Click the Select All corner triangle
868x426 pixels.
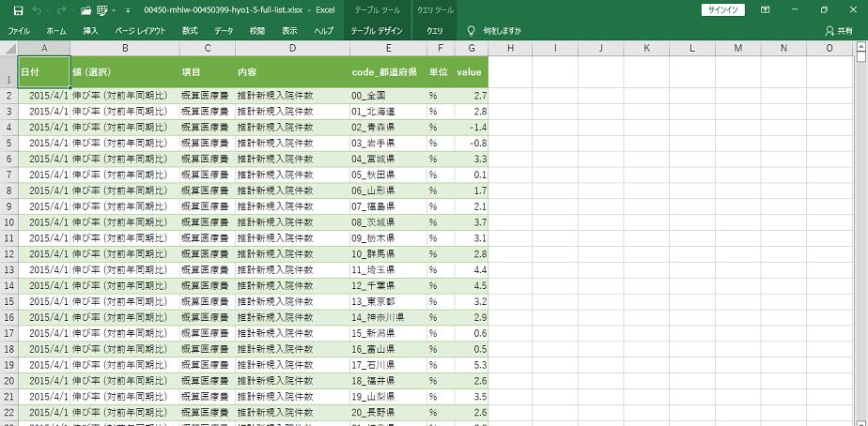click(x=8, y=48)
